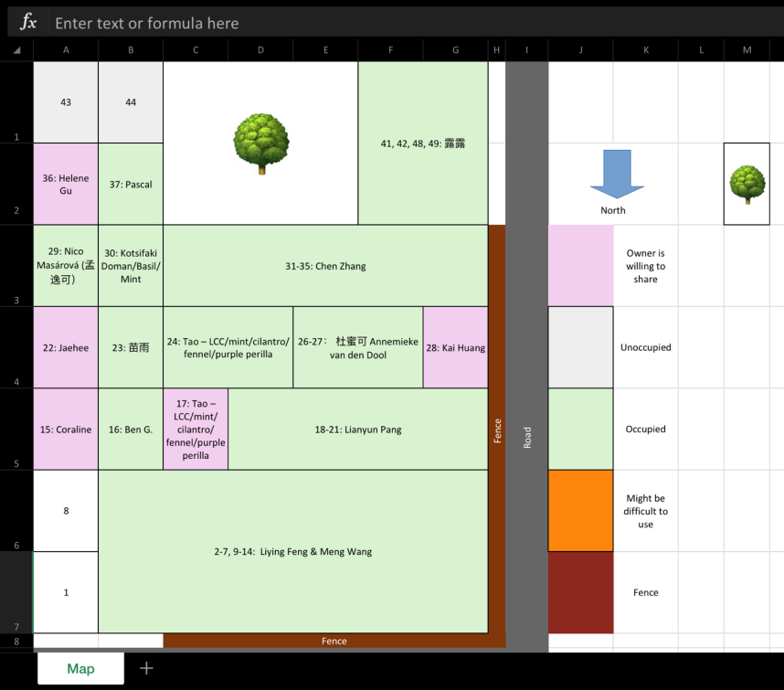Select the pink 'Owner is willing to share' legend swatch

coord(580,265)
